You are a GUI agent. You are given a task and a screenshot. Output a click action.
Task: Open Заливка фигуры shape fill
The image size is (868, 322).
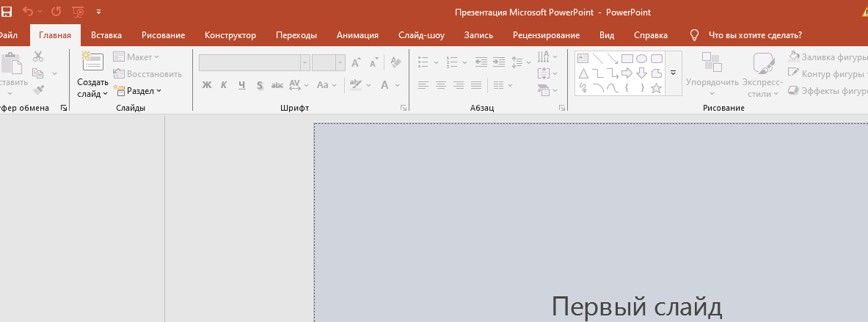click(x=828, y=56)
